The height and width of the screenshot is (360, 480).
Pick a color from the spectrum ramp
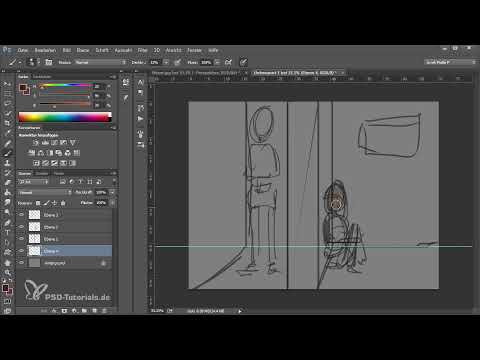coord(65,117)
